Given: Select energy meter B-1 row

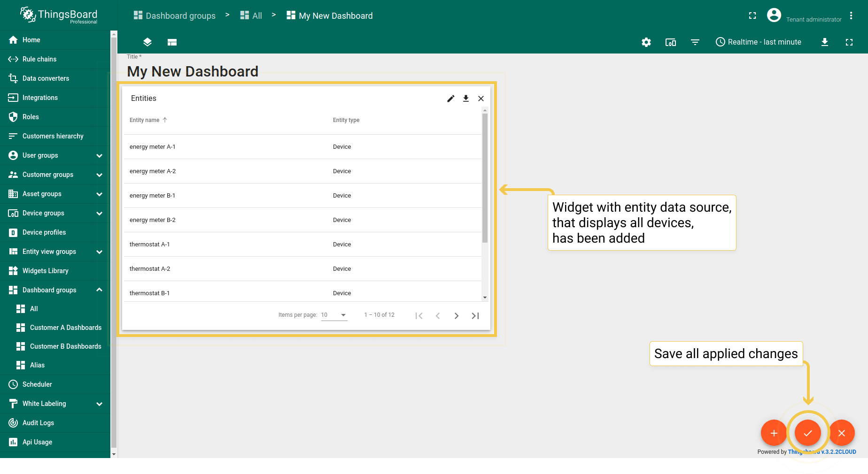Looking at the screenshot, I should point(302,196).
